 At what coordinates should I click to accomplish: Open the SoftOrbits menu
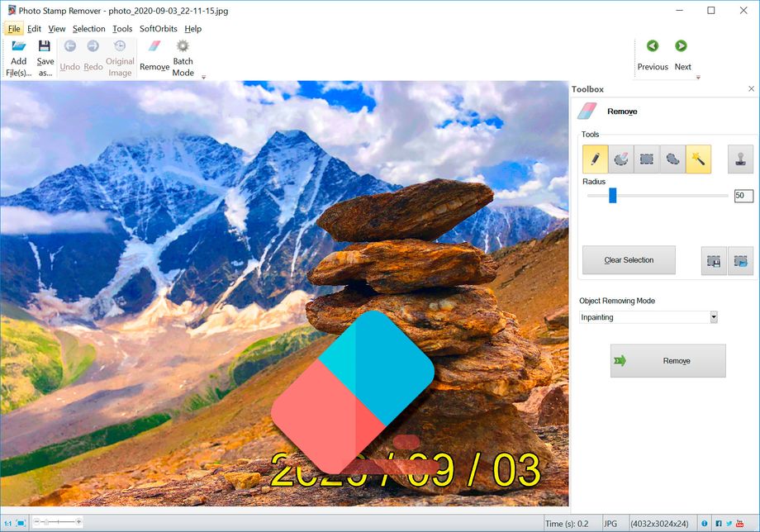[157, 28]
